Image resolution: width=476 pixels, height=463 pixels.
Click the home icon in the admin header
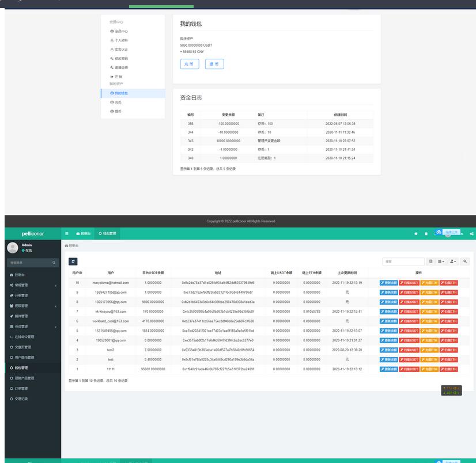click(416, 233)
